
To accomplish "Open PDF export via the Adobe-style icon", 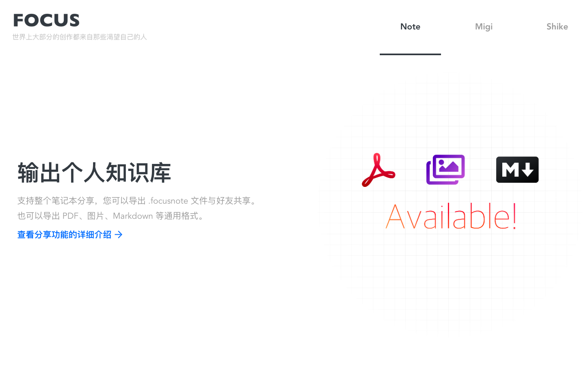I will pos(378,170).
